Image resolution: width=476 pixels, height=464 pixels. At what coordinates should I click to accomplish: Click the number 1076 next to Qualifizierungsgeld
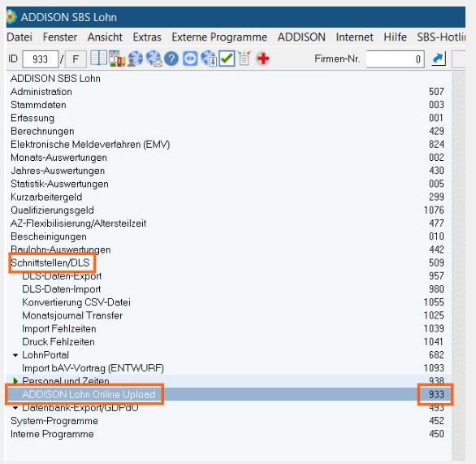click(434, 210)
